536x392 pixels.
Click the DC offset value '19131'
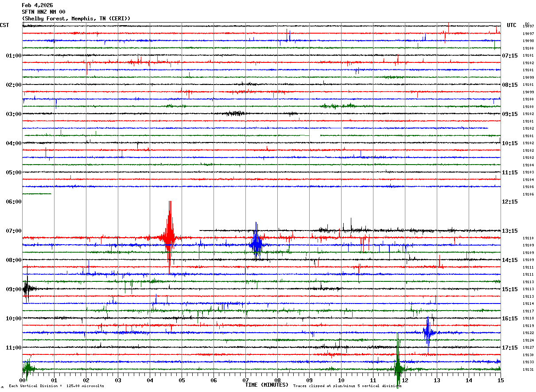coord(528,369)
